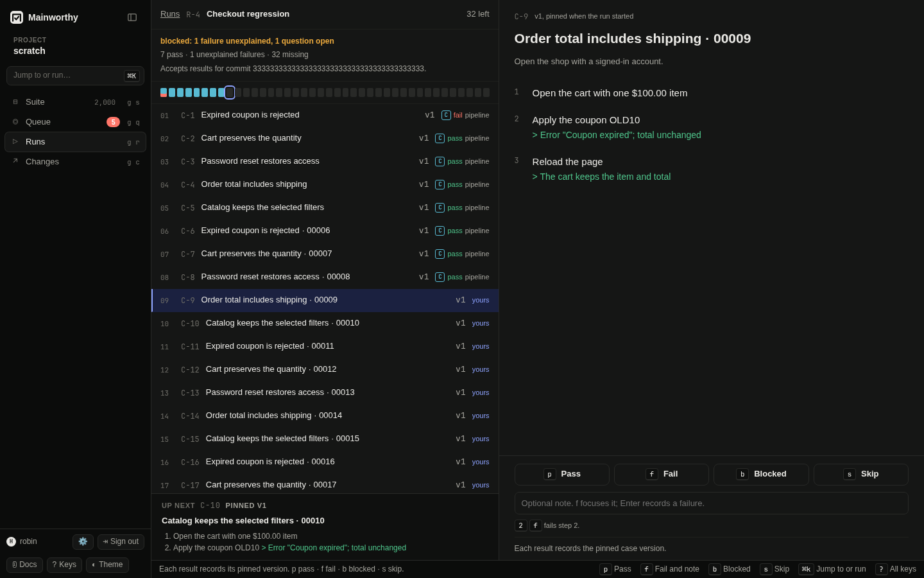Select row Order total includes shipping · 00009
Screen dimensions: 924x578
click(x=325, y=301)
